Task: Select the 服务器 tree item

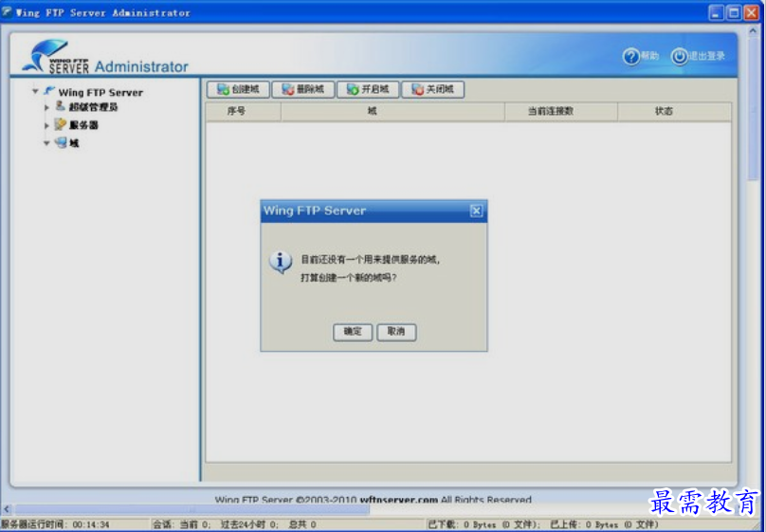Action: point(83,125)
